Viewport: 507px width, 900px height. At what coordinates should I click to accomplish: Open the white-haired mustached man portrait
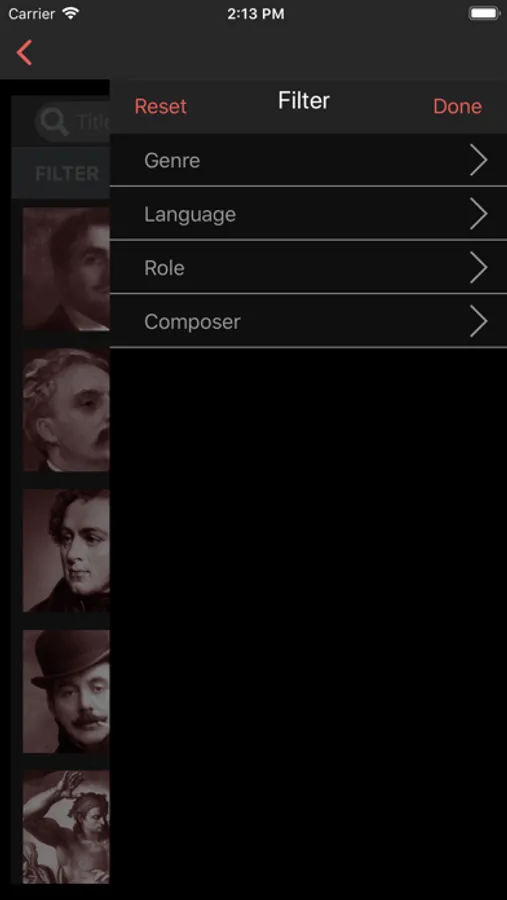(x=66, y=410)
